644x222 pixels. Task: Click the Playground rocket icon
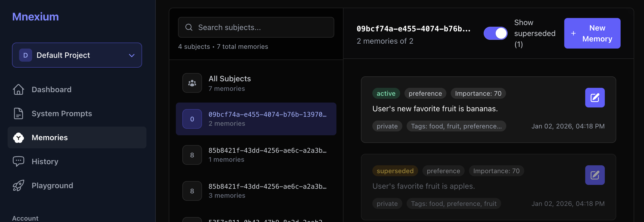click(x=19, y=185)
